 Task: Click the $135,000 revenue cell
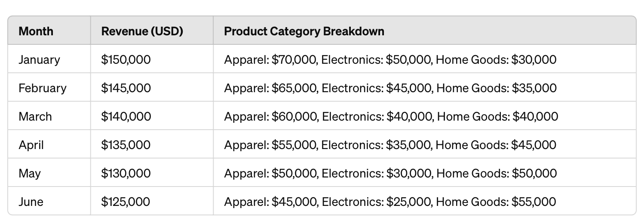pyautogui.click(x=126, y=145)
